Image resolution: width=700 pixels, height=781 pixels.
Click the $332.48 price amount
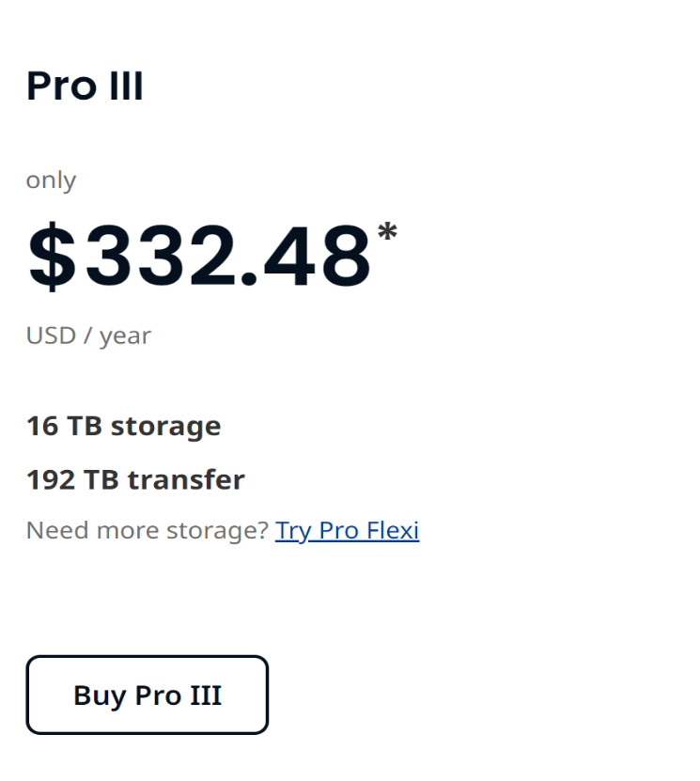click(x=199, y=256)
